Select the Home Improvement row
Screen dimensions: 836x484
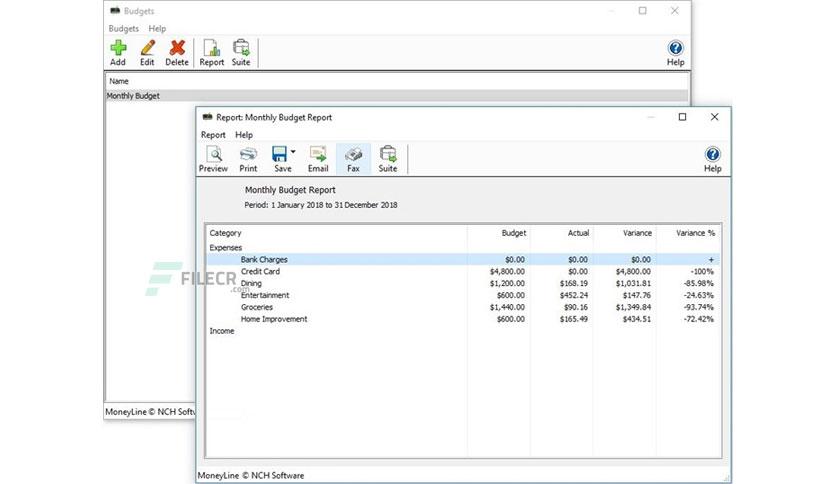point(463,319)
